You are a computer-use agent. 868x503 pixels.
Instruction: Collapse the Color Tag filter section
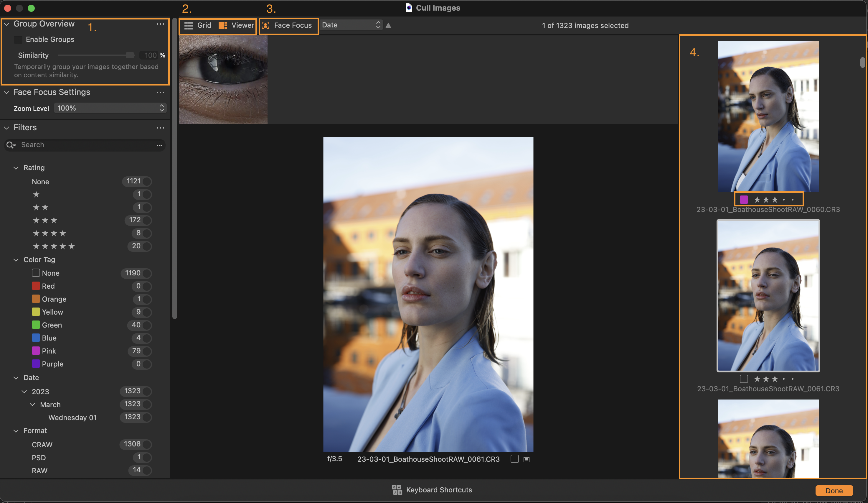coord(16,260)
